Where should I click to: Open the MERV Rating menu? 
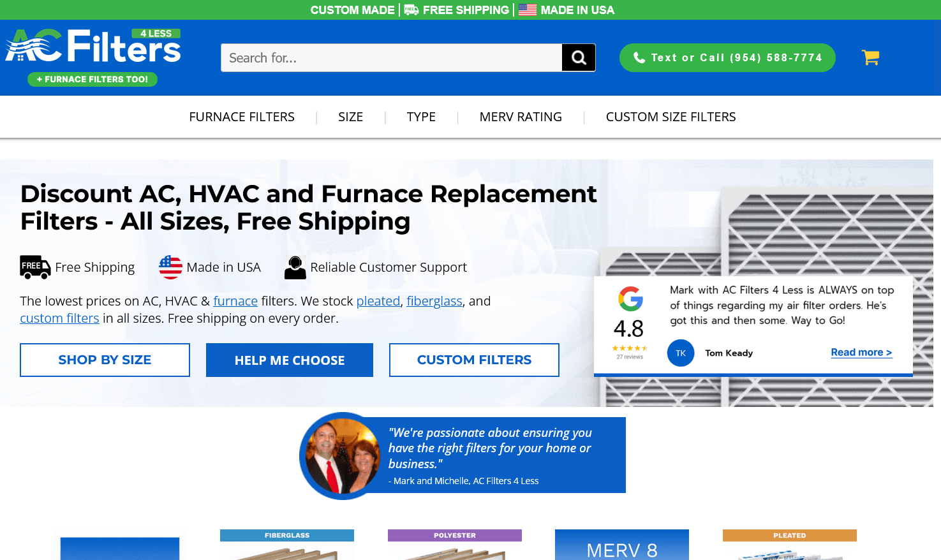521,117
